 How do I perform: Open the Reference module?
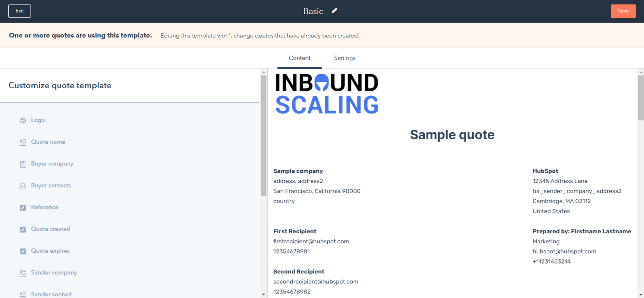click(x=45, y=207)
